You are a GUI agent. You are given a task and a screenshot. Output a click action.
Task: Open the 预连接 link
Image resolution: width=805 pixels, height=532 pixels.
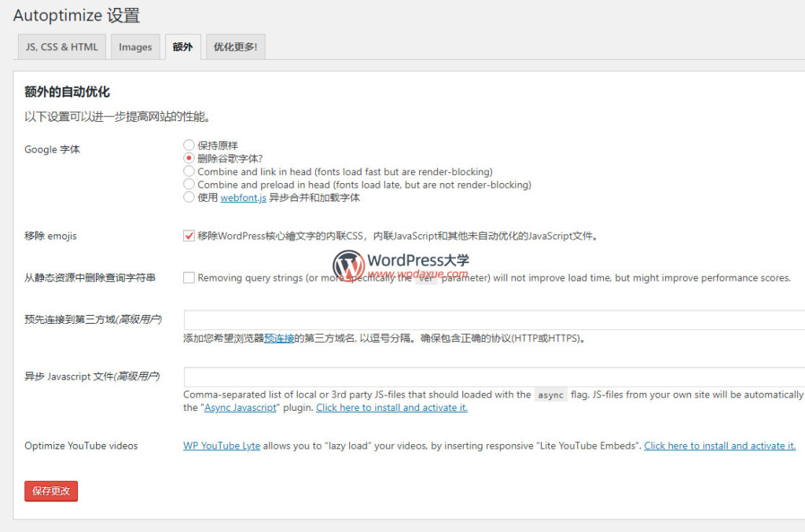(x=279, y=338)
